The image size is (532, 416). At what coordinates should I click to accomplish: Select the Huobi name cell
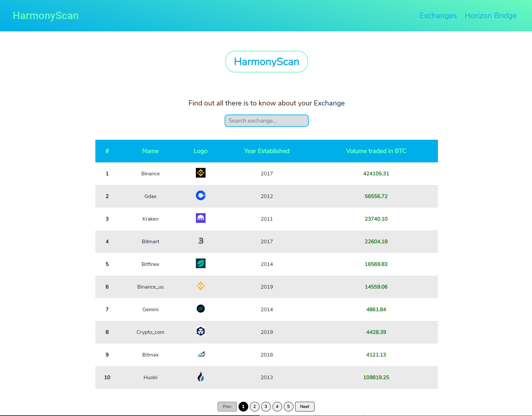150,378
